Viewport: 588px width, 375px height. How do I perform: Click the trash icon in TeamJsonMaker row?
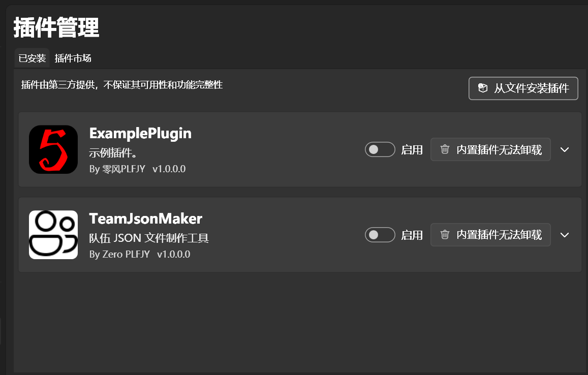click(x=445, y=235)
